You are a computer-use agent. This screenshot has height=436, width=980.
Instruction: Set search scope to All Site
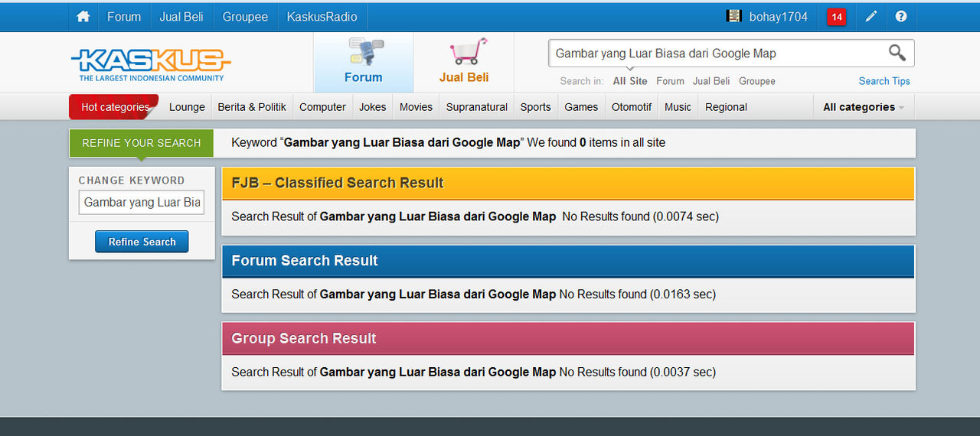click(x=630, y=81)
